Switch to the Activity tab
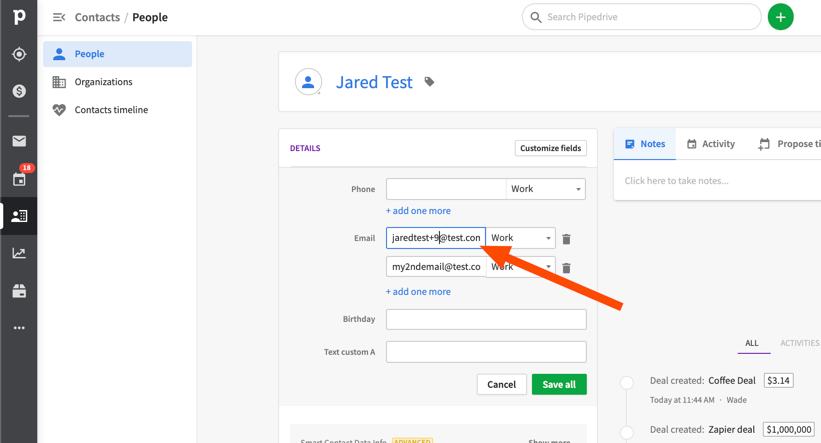This screenshot has width=821, height=443. coord(711,143)
